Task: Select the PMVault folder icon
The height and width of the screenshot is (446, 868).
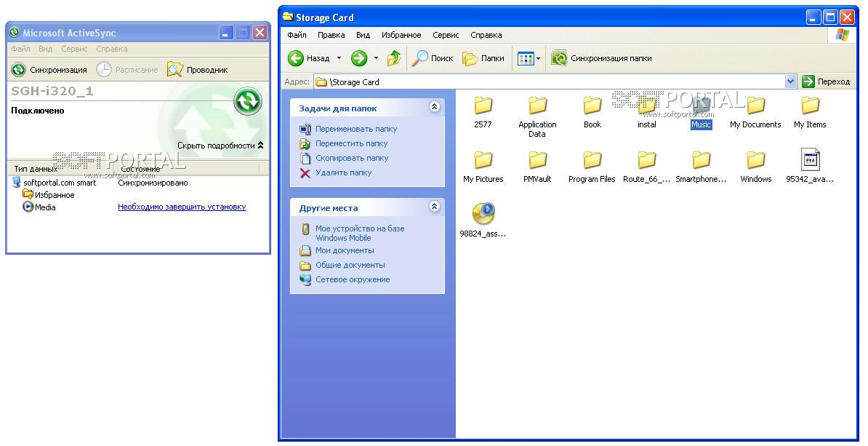Action: [537, 159]
